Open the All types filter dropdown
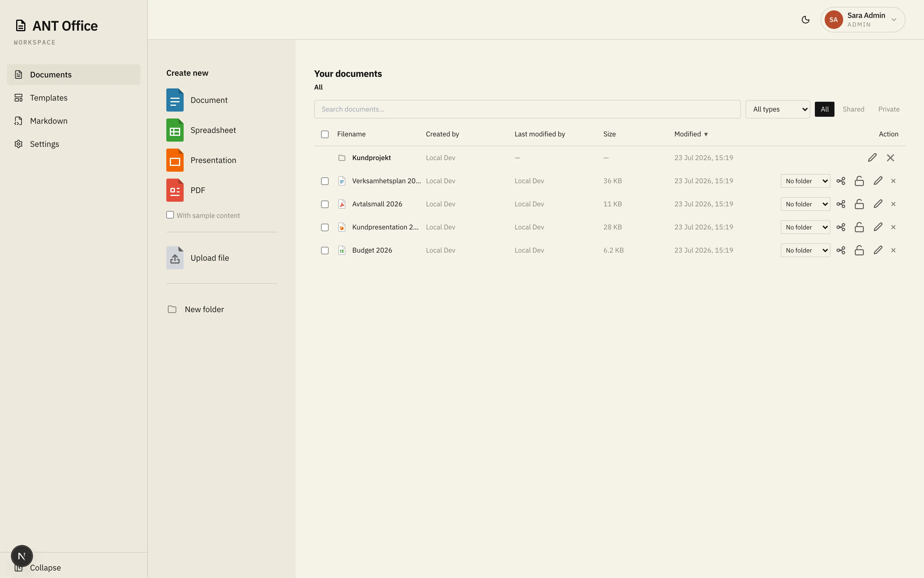 point(777,109)
